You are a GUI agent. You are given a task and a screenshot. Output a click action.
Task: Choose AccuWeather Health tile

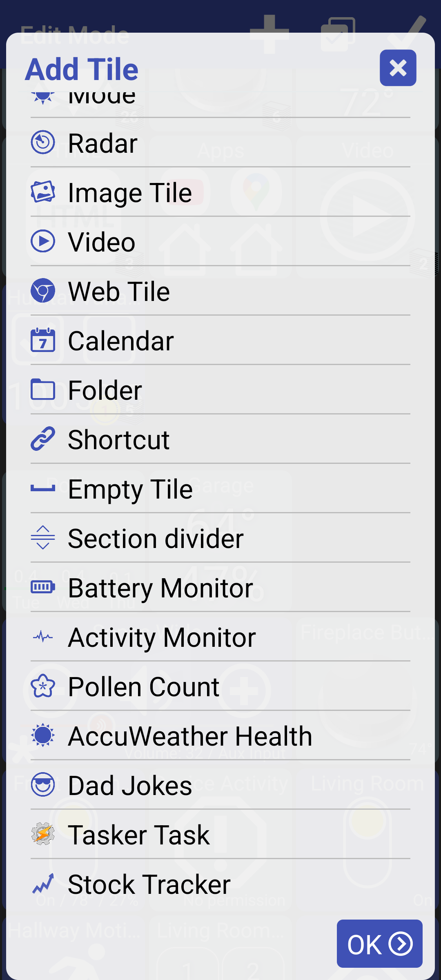pyautogui.click(x=190, y=736)
